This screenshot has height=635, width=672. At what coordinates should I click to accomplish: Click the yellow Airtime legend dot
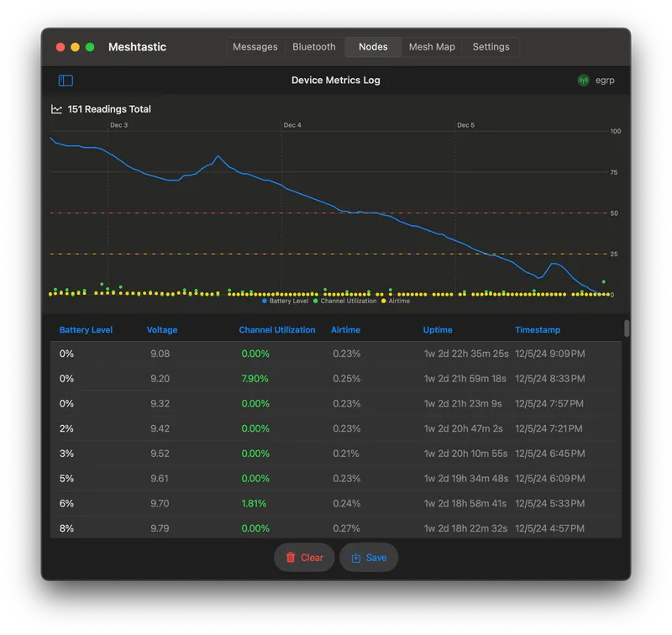[384, 301]
